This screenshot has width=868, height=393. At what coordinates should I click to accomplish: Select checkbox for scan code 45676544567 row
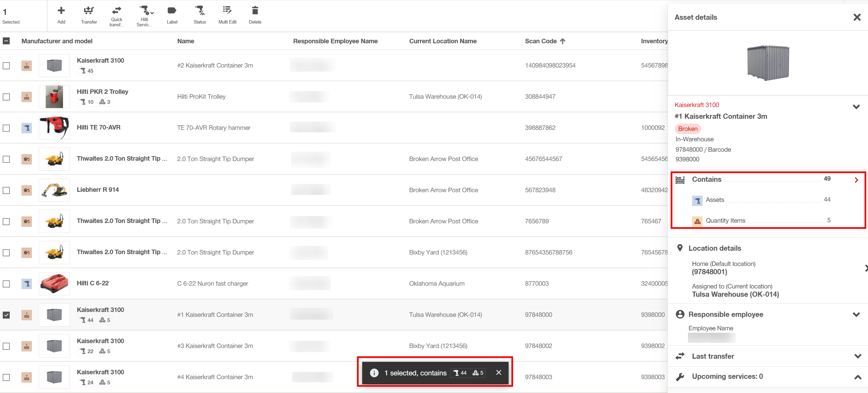click(x=6, y=159)
